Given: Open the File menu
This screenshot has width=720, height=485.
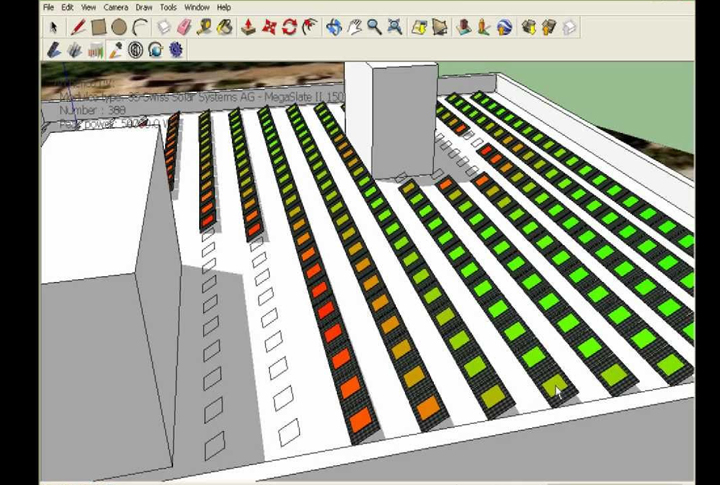Looking at the screenshot, I should click(48, 7).
